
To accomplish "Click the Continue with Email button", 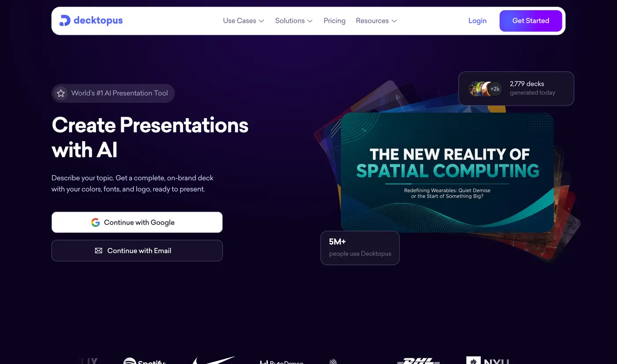I will coord(137,250).
